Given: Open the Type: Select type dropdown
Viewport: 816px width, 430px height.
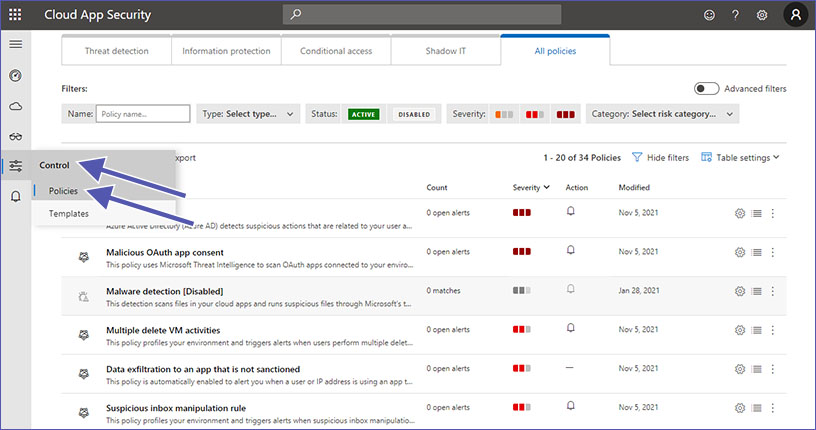Looking at the screenshot, I should point(248,114).
